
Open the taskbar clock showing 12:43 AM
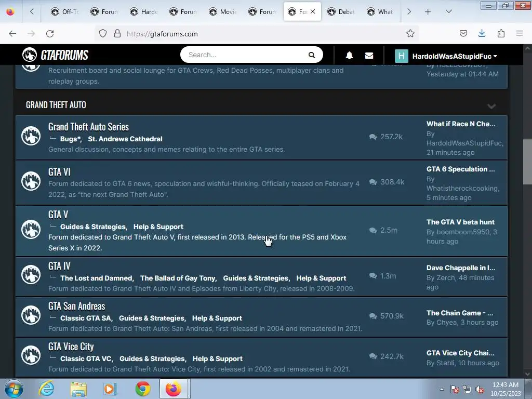tap(506, 389)
